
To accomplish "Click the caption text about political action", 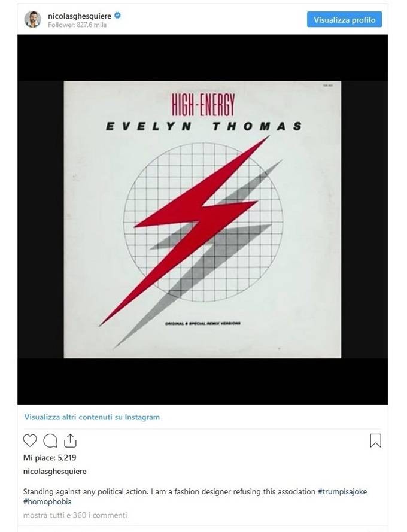I will coord(169,492).
